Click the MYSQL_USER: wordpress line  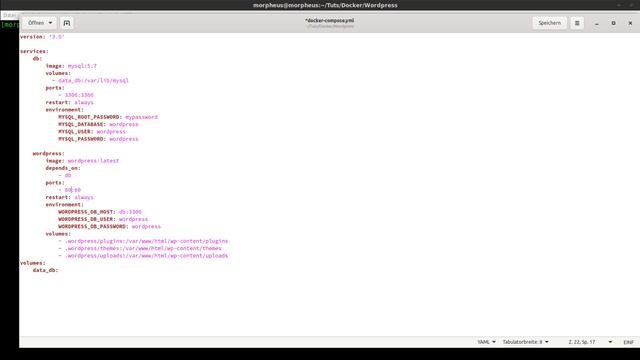click(92, 132)
